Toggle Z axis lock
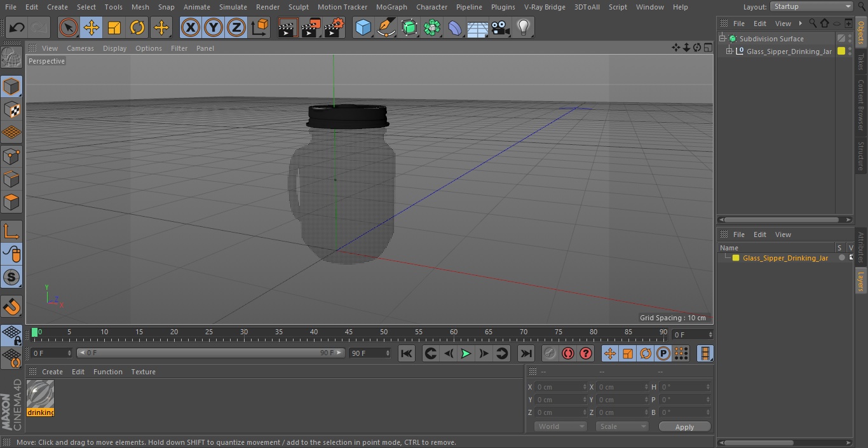The width and height of the screenshot is (868, 448). (x=236, y=27)
